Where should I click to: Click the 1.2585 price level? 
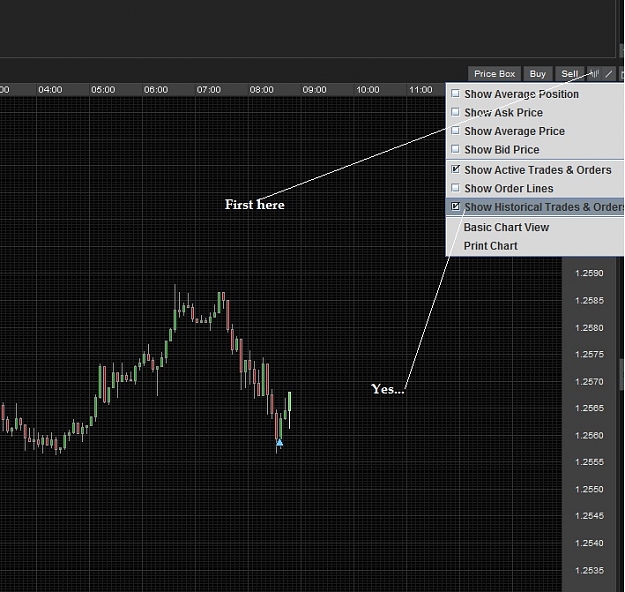[x=589, y=301]
